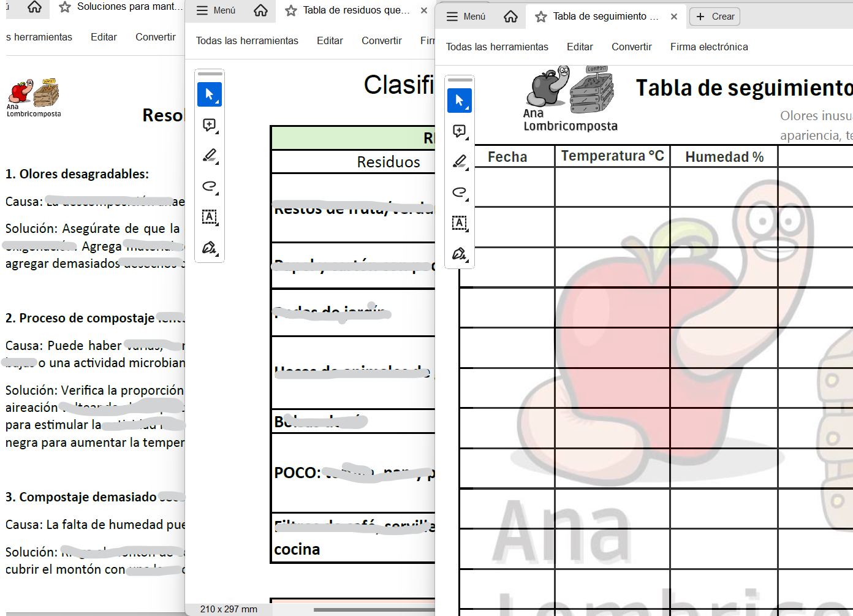Choose the freehand draw tool in Tabla de residuos window

pyautogui.click(x=210, y=186)
